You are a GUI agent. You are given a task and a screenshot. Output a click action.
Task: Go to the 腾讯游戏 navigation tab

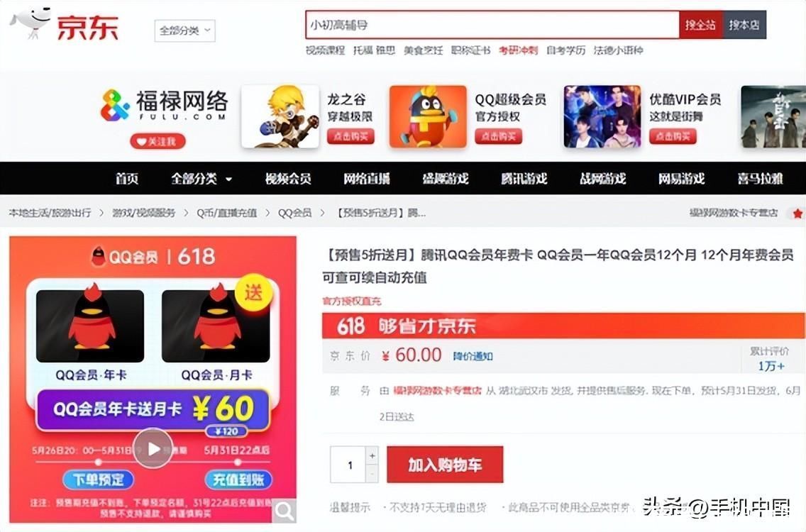tap(524, 179)
